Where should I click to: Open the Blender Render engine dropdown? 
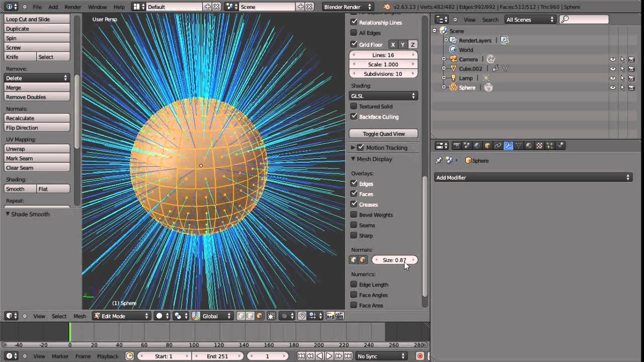348,7
